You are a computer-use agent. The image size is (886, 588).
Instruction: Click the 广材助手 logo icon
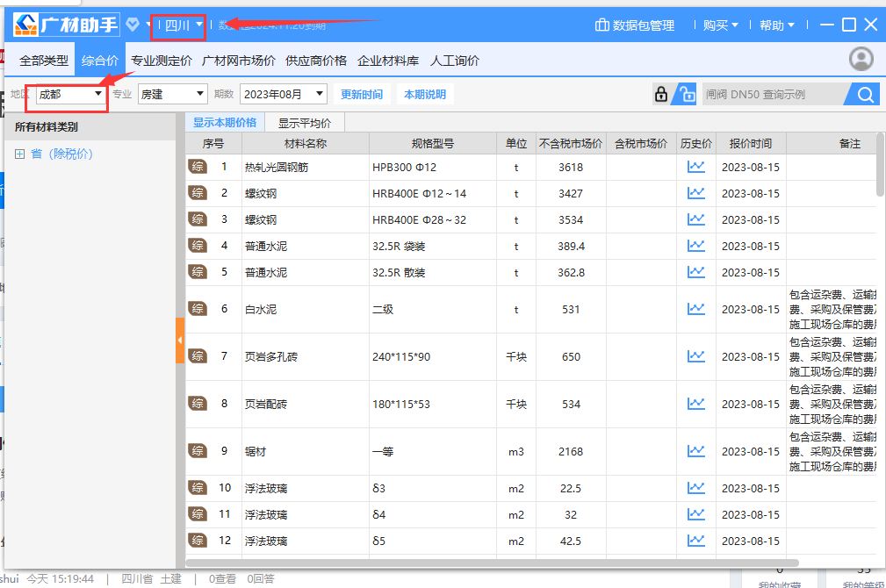pos(26,25)
